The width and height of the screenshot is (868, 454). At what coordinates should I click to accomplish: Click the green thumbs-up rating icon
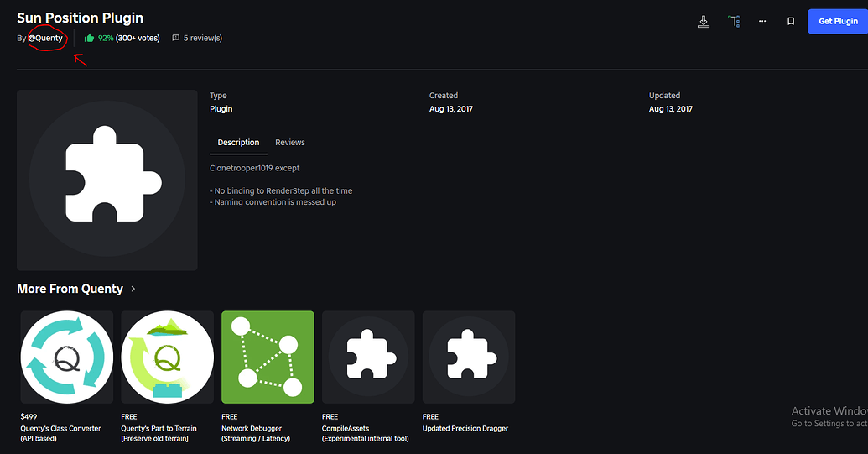pos(89,39)
